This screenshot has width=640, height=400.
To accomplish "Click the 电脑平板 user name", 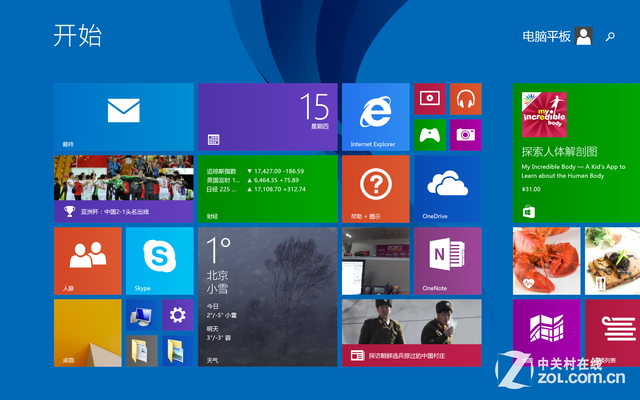I will (546, 36).
